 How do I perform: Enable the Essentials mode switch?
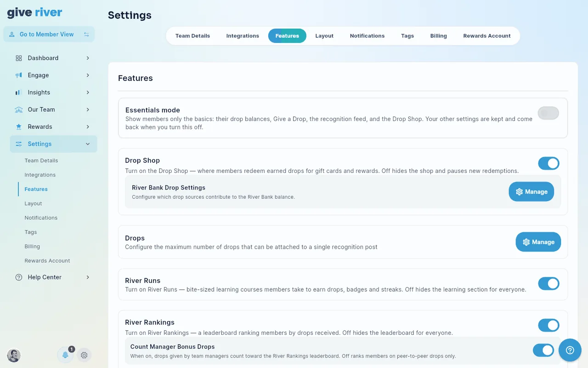coord(548,113)
